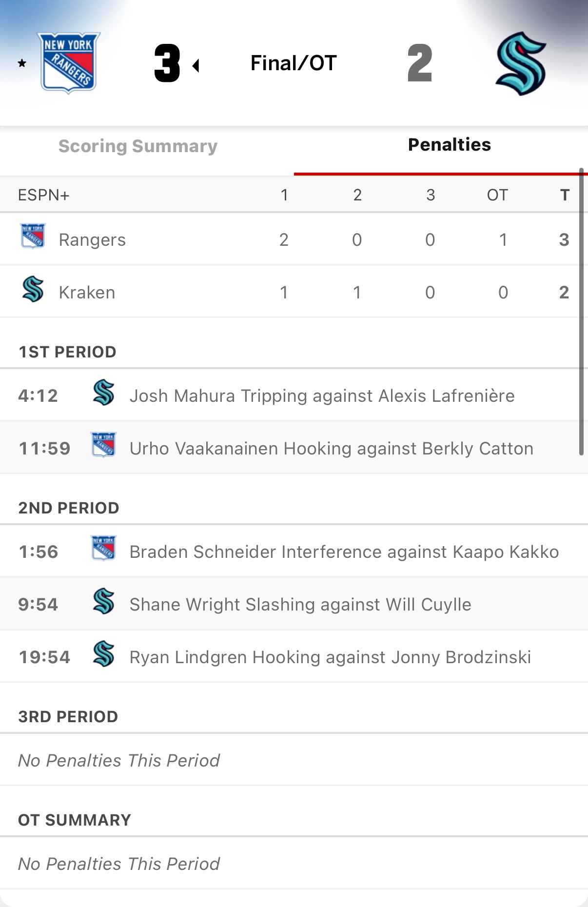The height and width of the screenshot is (907, 588).
Task: Select the Penalties tab
Action: click(449, 145)
